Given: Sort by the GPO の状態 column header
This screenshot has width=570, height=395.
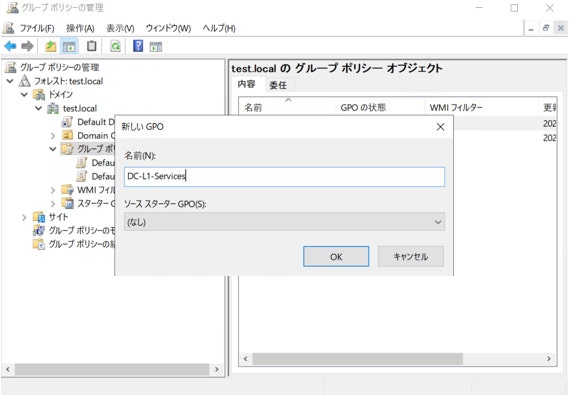Looking at the screenshot, I should pos(380,107).
